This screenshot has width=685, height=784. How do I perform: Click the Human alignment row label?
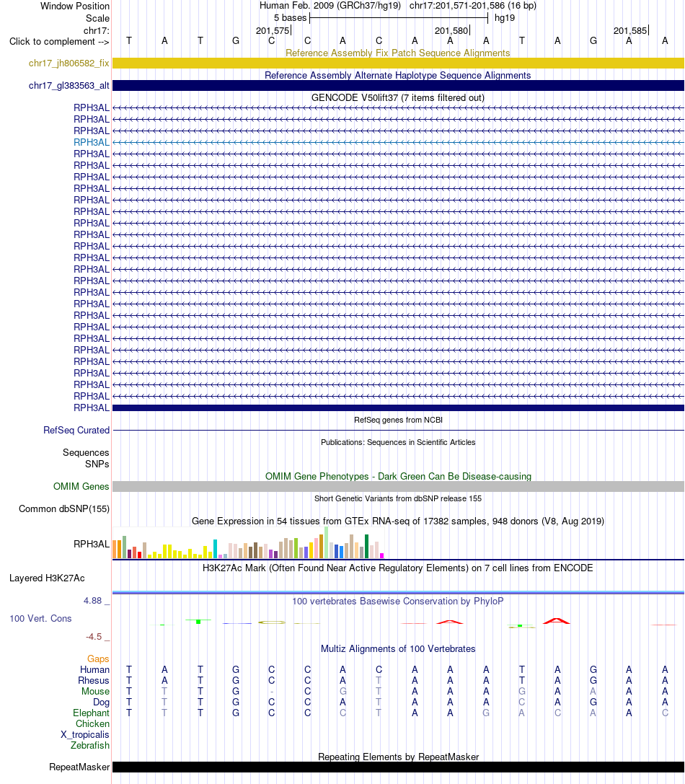94,669
